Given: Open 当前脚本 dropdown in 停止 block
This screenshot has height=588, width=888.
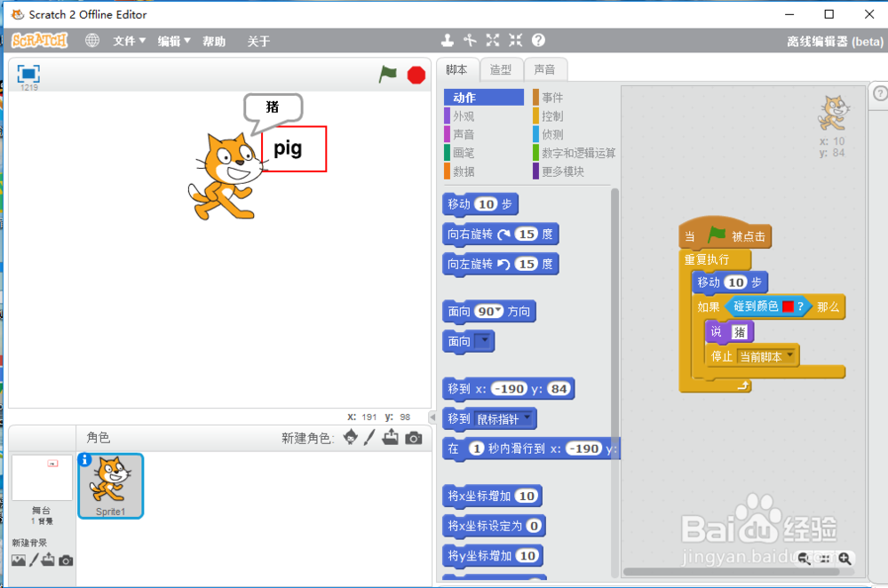Looking at the screenshot, I should [x=789, y=356].
